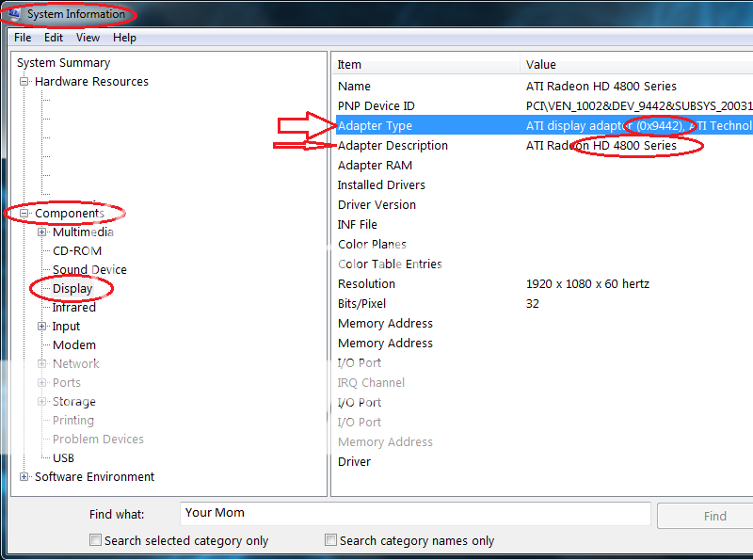
Task: Click the Item column header
Action: 425,64
